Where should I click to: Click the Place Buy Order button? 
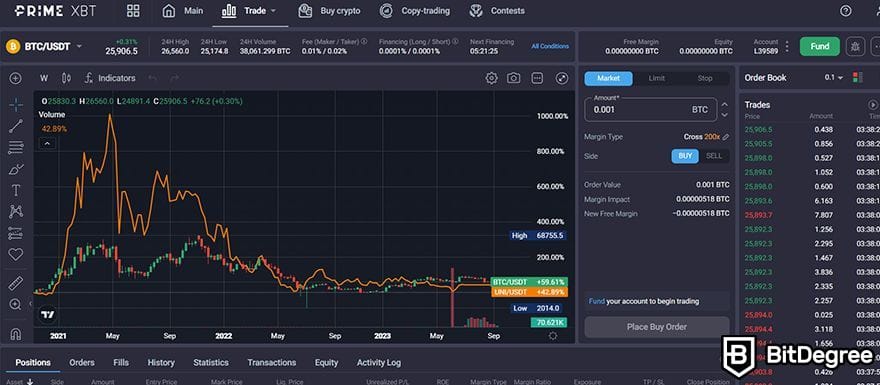(657, 327)
